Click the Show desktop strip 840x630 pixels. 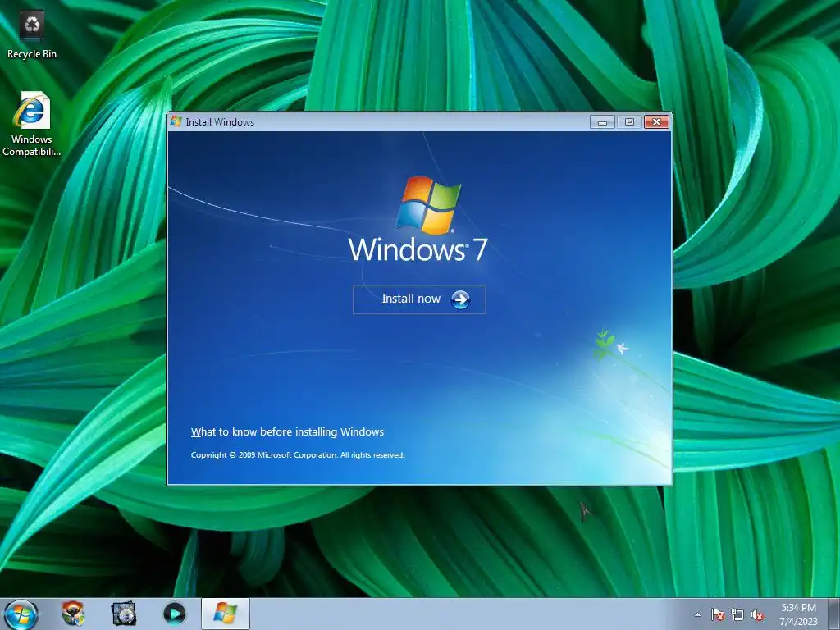tap(834, 614)
